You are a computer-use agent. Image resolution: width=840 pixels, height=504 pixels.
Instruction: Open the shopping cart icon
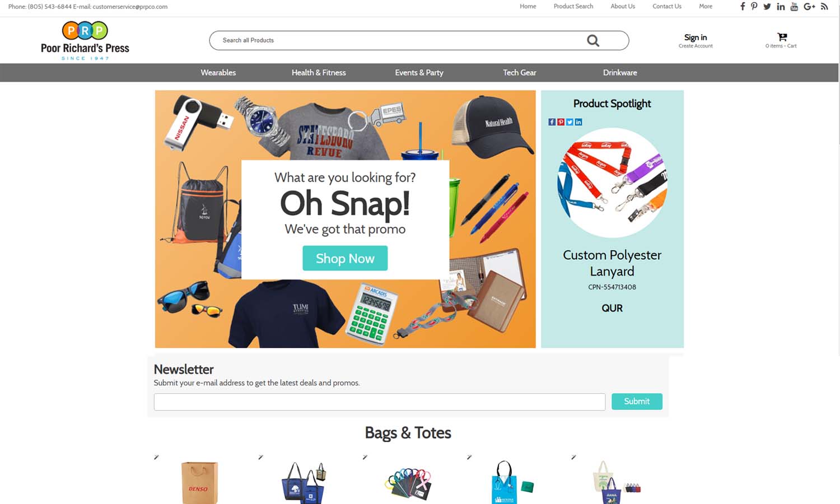tap(782, 37)
